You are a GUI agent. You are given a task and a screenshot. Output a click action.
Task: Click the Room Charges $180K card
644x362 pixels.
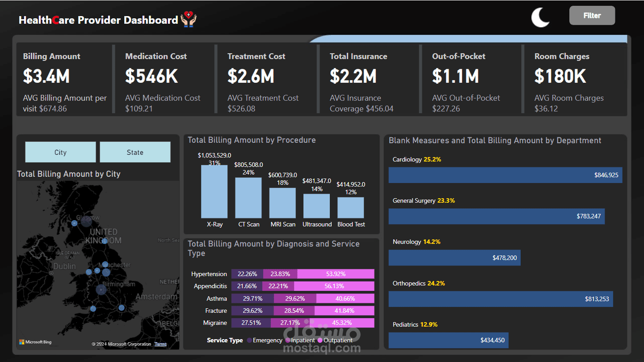[576, 80]
